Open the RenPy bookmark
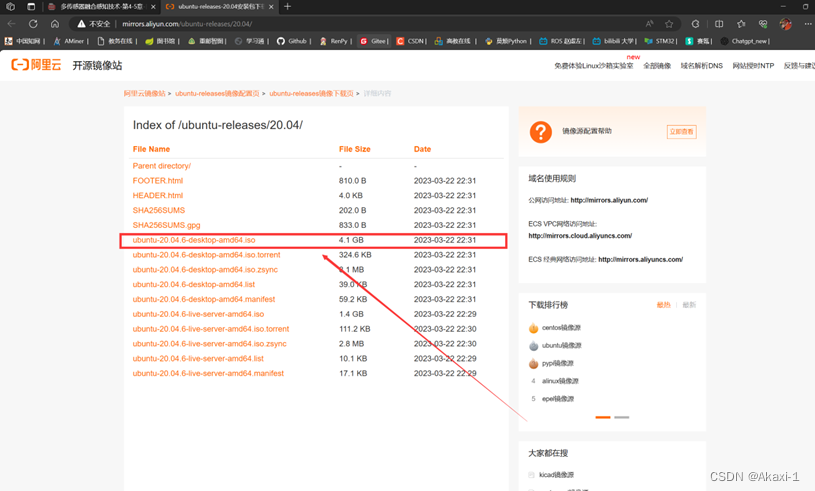 [334, 41]
